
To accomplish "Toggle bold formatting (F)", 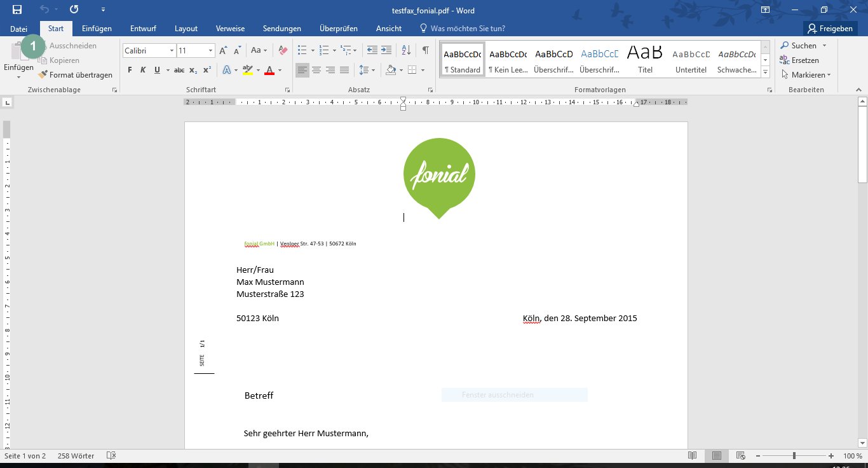I will pos(130,70).
